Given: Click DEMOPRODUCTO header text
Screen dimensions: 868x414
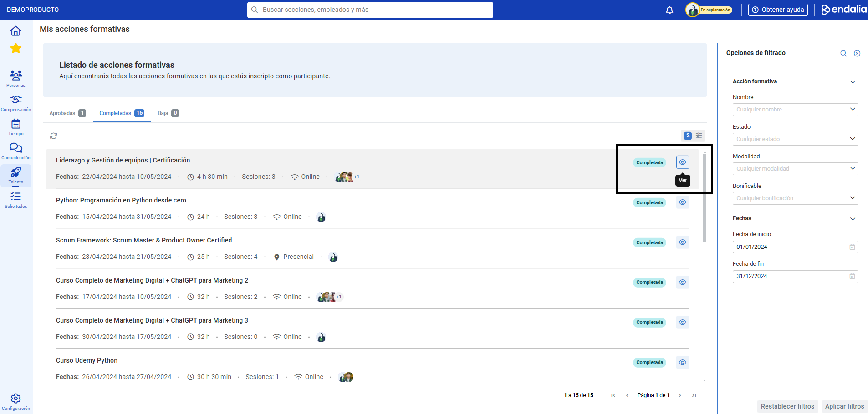Looking at the screenshot, I should coord(33,10).
